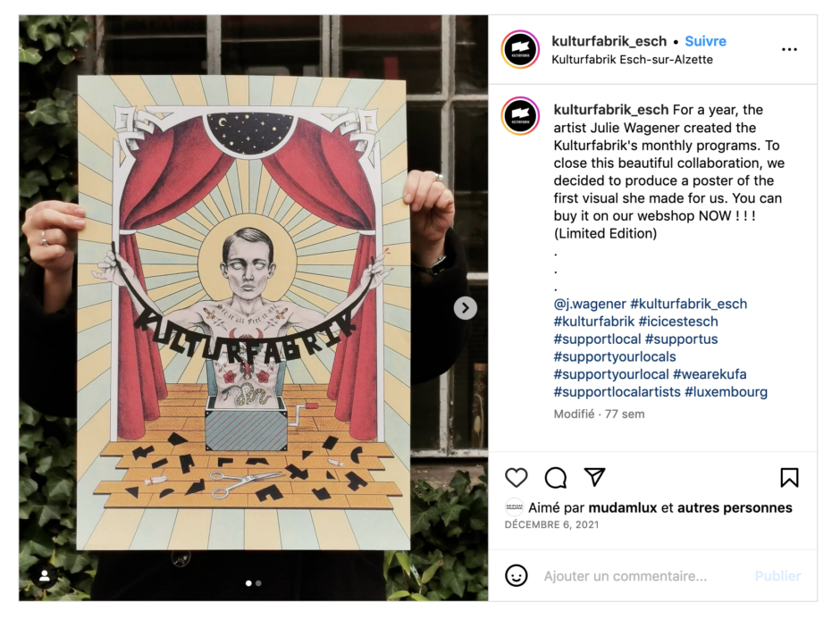
Task: View the mudamlux profile from likes
Action: click(623, 507)
